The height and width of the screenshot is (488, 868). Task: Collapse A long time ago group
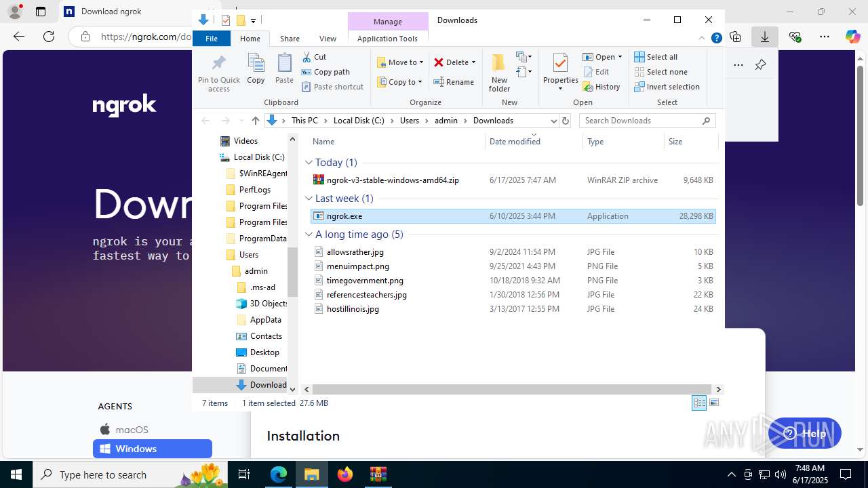click(x=309, y=235)
